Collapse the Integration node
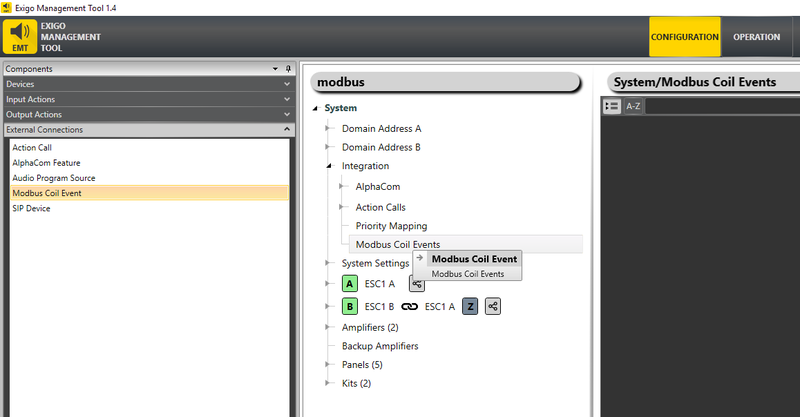The height and width of the screenshot is (417, 800). [x=329, y=166]
